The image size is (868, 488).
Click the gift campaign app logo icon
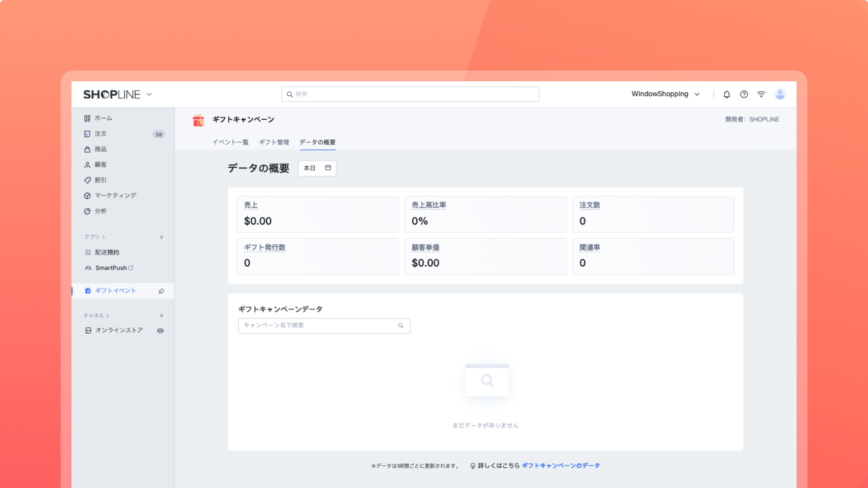point(198,120)
